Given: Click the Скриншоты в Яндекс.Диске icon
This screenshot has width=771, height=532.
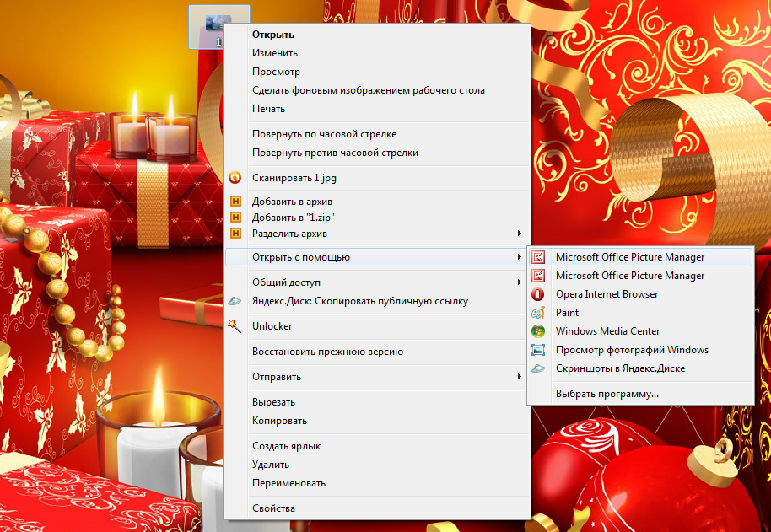Looking at the screenshot, I should pos(538,368).
